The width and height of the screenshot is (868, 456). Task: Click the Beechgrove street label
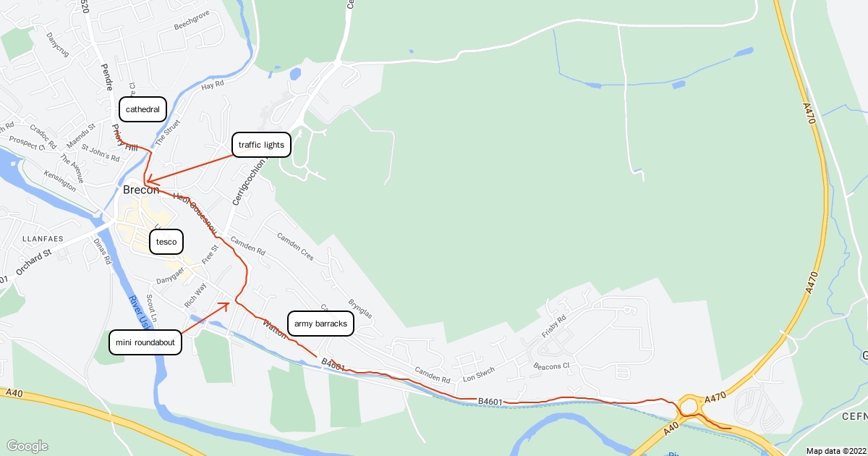pyautogui.click(x=192, y=20)
